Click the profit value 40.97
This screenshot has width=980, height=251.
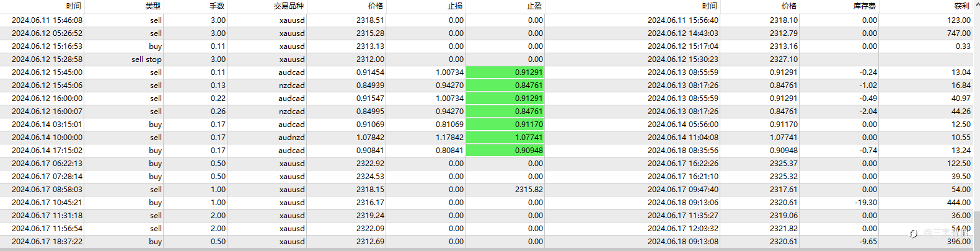click(961, 98)
